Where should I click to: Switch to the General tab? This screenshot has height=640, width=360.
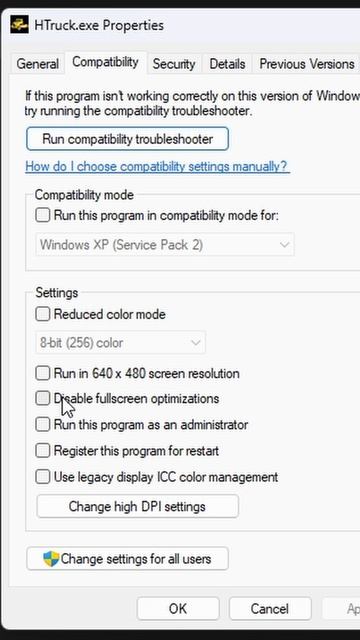pyautogui.click(x=38, y=64)
